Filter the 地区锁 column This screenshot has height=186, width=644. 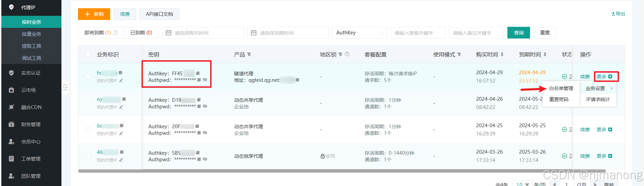tap(340, 54)
